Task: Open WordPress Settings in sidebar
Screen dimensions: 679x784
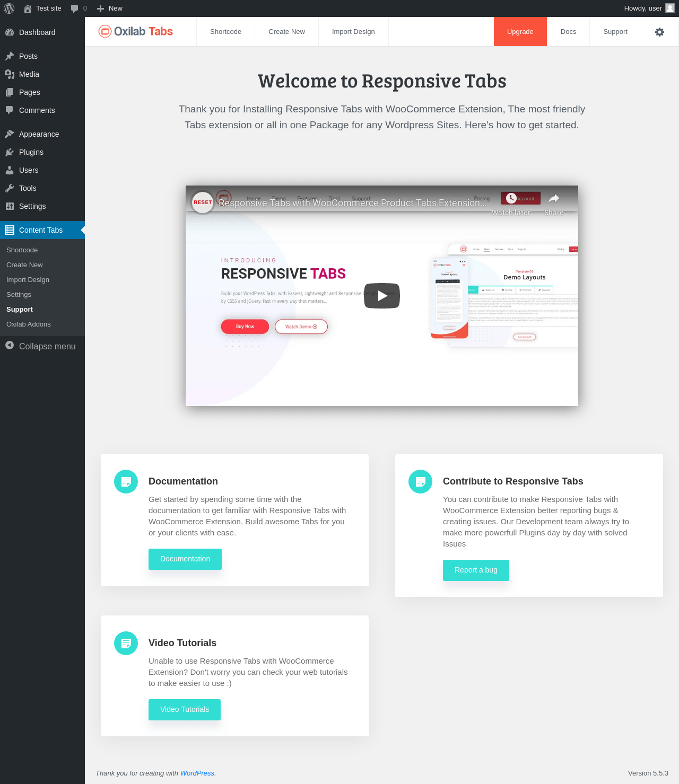Action: pos(42,206)
